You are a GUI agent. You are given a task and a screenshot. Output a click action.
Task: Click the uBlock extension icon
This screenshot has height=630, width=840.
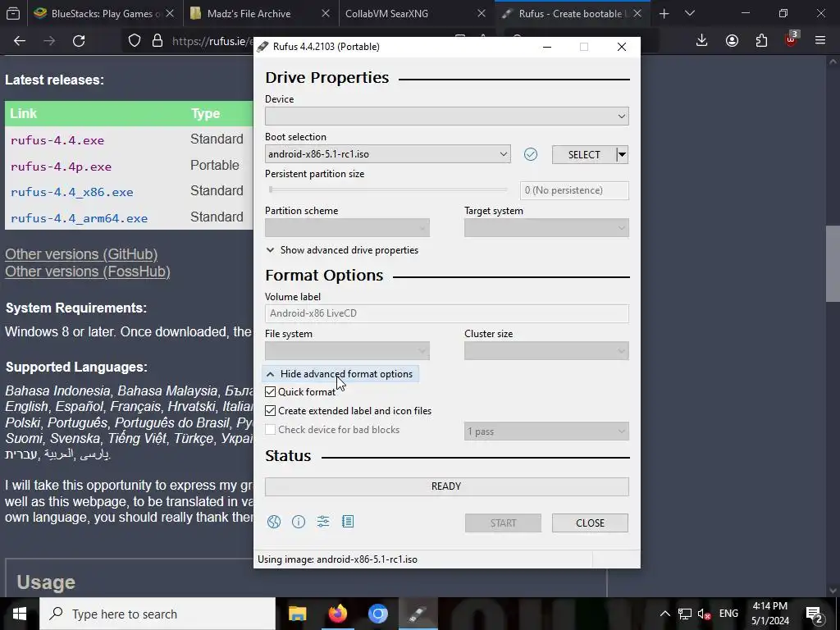[791, 40]
